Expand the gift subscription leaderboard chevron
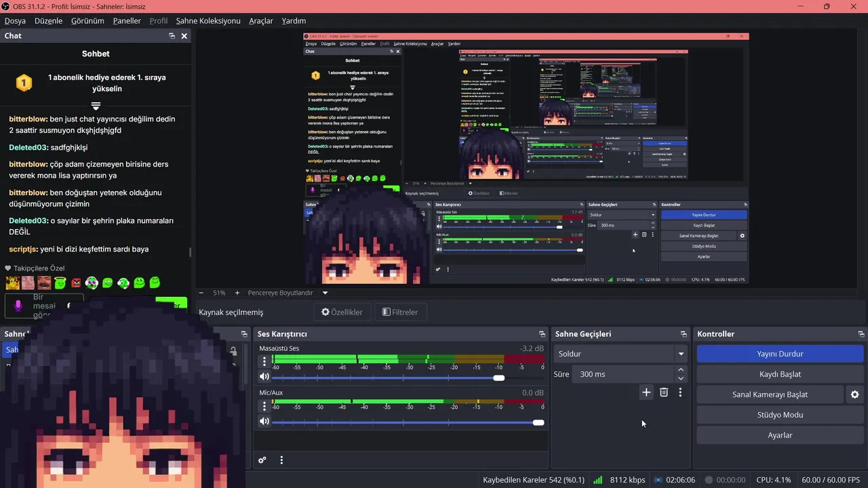The height and width of the screenshot is (488, 868). click(96, 106)
